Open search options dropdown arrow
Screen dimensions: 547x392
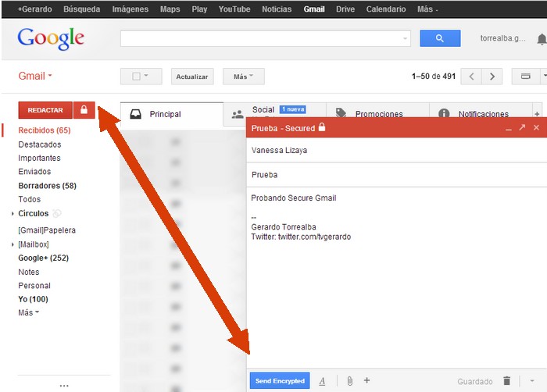click(405, 38)
